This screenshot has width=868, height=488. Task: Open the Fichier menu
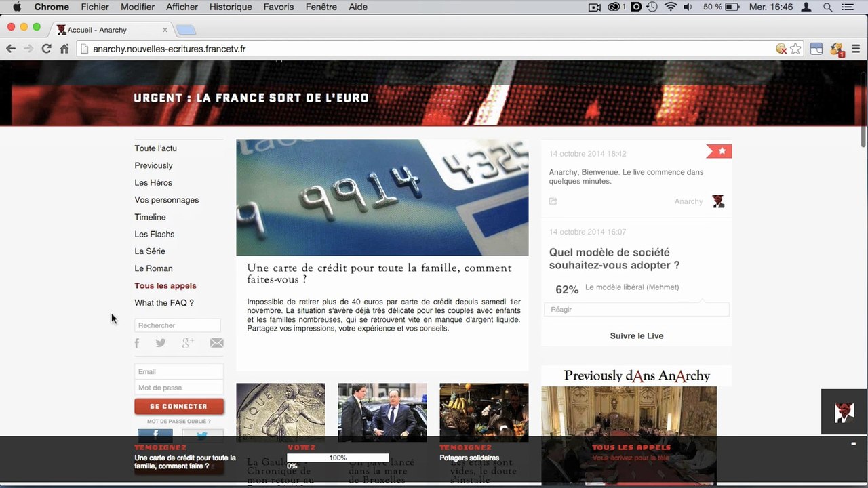95,7
